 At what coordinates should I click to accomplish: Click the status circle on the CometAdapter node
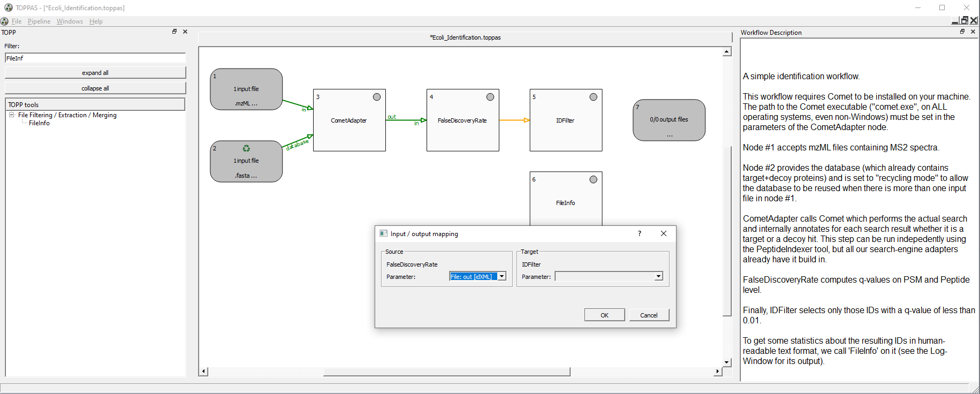(377, 97)
